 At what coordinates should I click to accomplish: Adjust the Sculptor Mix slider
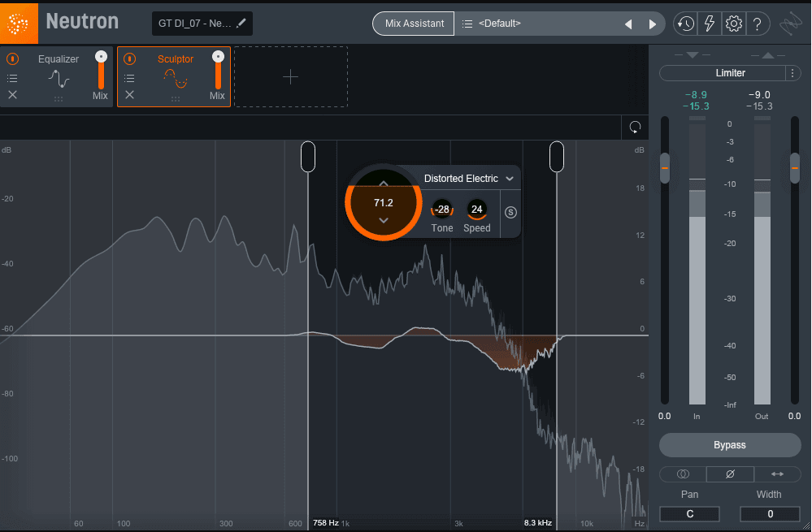[218, 71]
